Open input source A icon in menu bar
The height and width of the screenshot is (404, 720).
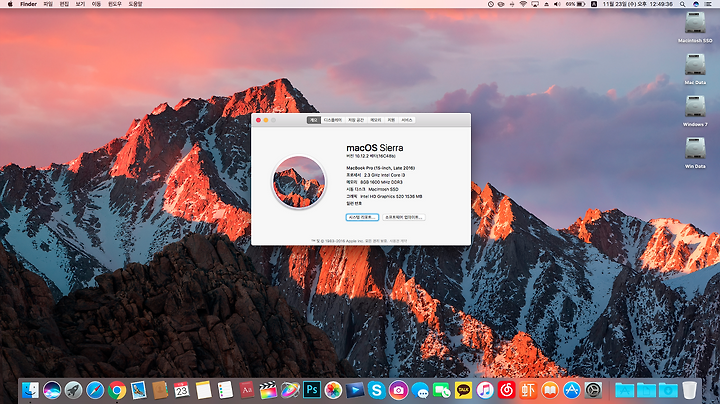[x=594, y=4]
